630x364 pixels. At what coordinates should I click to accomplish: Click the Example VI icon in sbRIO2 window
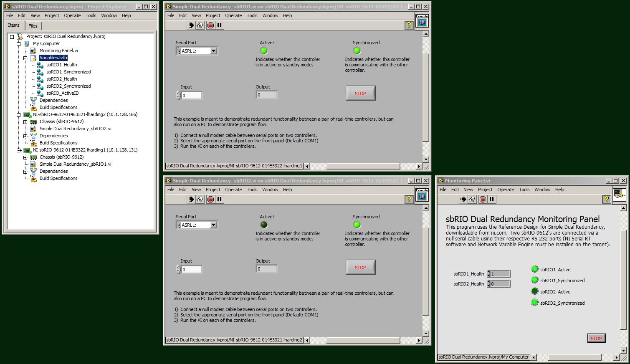click(x=422, y=195)
